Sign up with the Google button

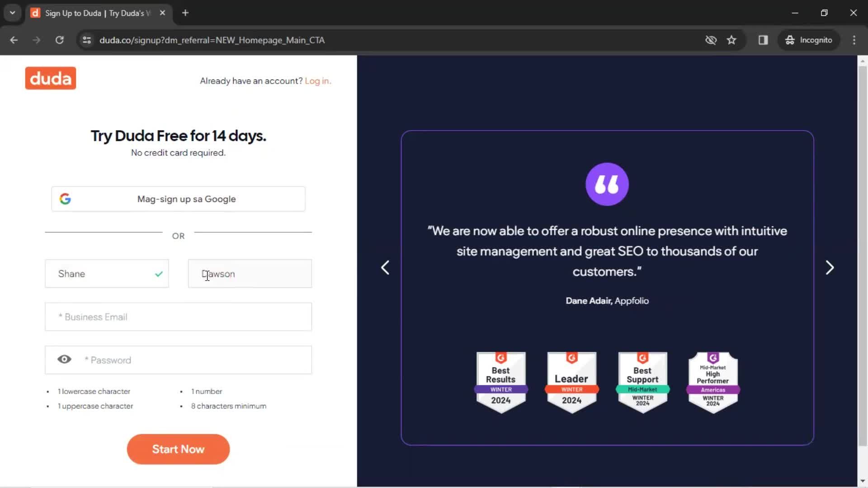click(178, 199)
